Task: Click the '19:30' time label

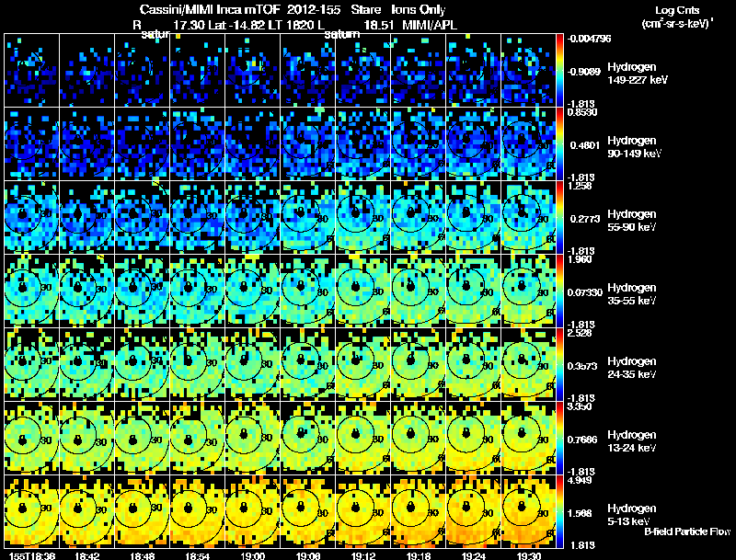Action: coord(529,555)
